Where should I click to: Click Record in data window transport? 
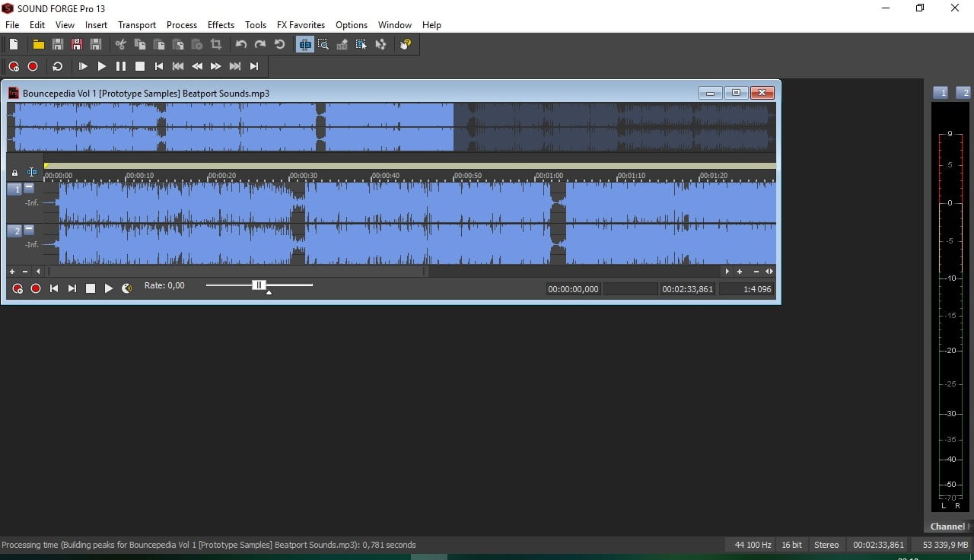pos(36,288)
